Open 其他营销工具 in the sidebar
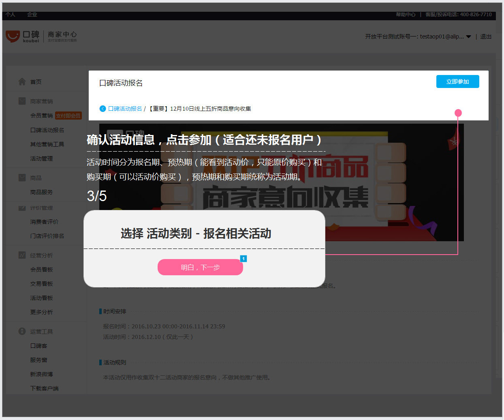The width and height of the screenshot is (504, 420). pyautogui.click(x=47, y=144)
